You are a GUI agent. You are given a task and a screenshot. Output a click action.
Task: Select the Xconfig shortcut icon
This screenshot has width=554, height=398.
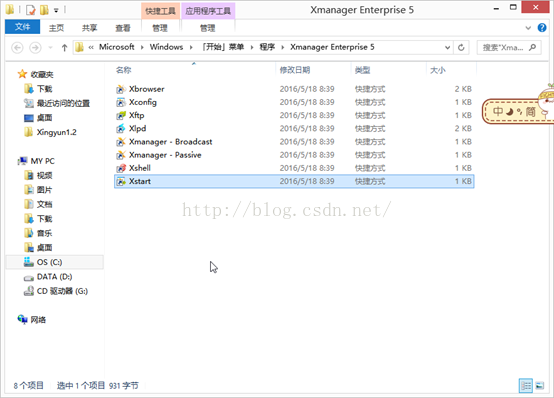click(x=121, y=102)
